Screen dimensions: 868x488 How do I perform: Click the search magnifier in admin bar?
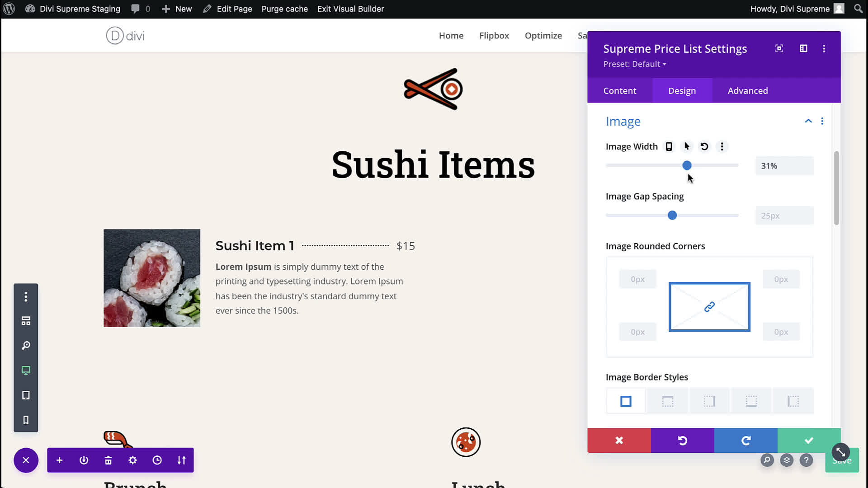tap(858, 9)
